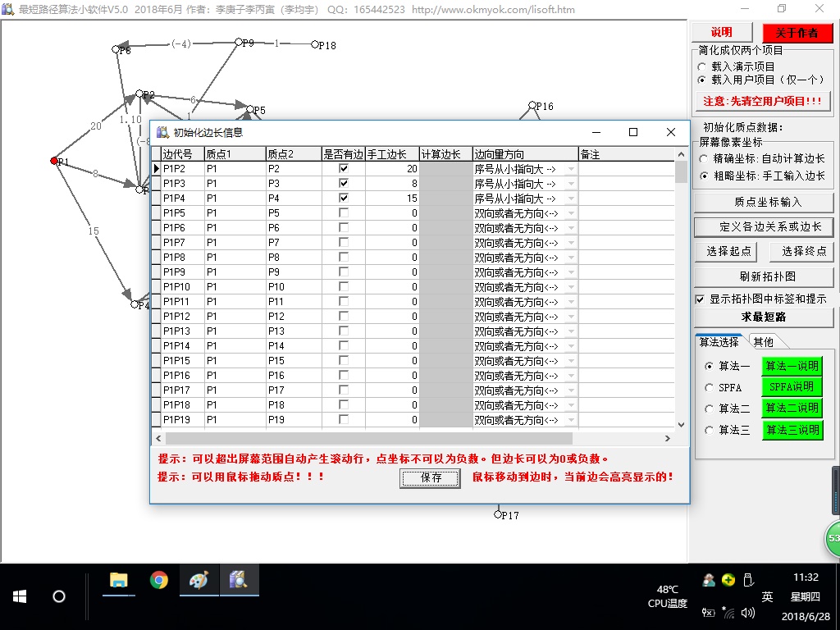Open direction dropdown for row P1P15
The width and height of the screenshot is (840, 630).
pyautogui.click(x=571, y=361)
